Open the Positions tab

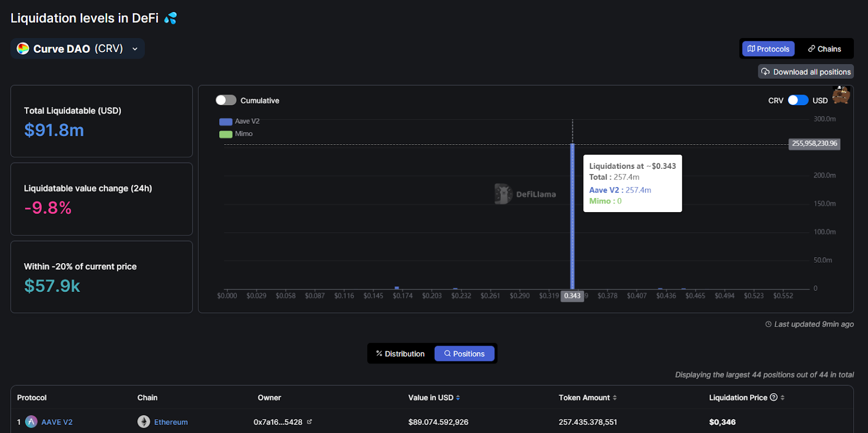click(464, 354)
